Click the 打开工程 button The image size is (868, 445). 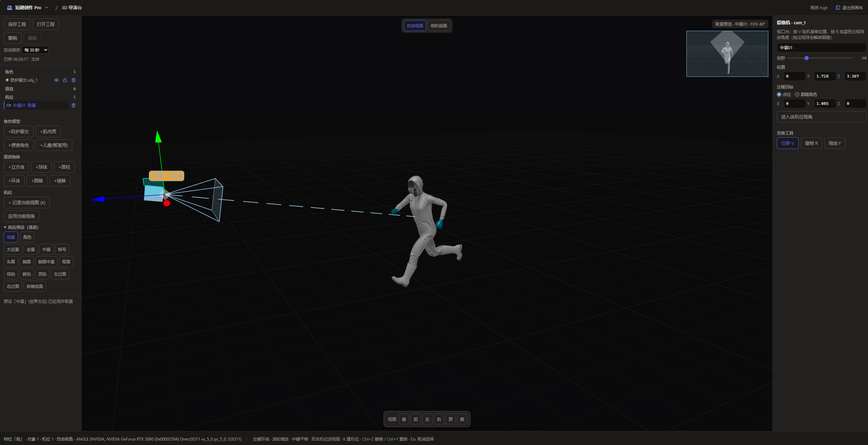pos(46,24)
